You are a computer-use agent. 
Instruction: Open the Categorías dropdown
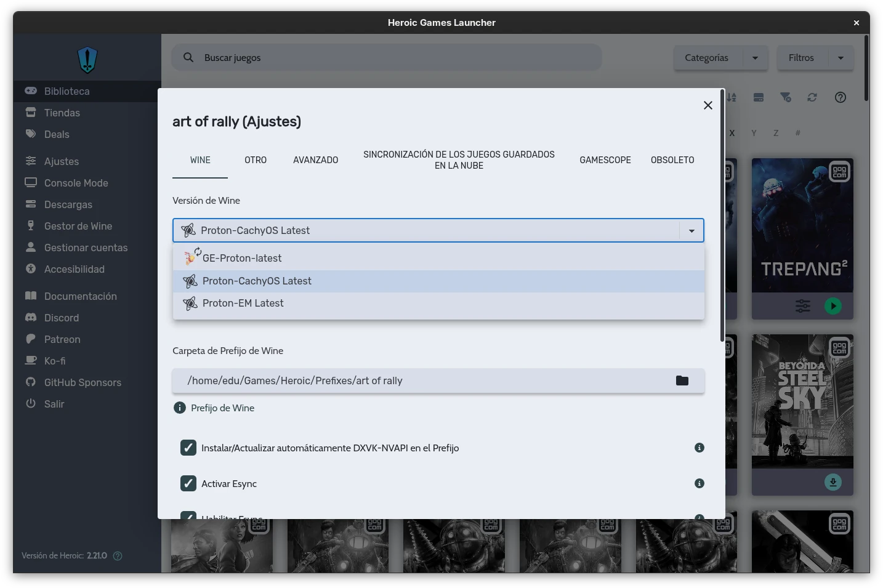click(720, 58)
